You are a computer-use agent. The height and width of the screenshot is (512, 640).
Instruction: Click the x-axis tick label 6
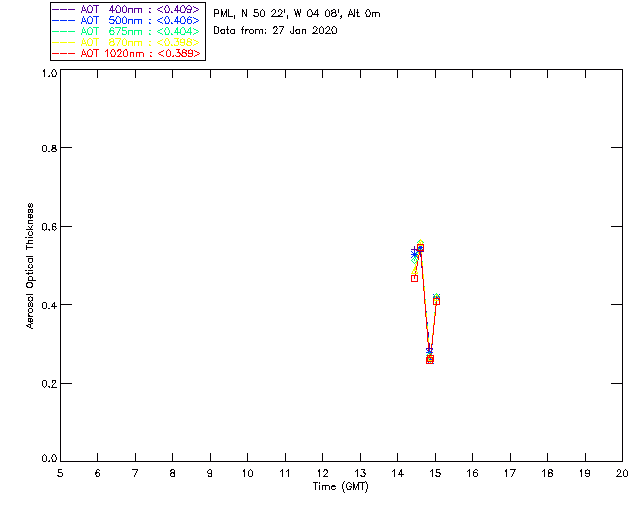pyautogui.click(x=98, y=473)
